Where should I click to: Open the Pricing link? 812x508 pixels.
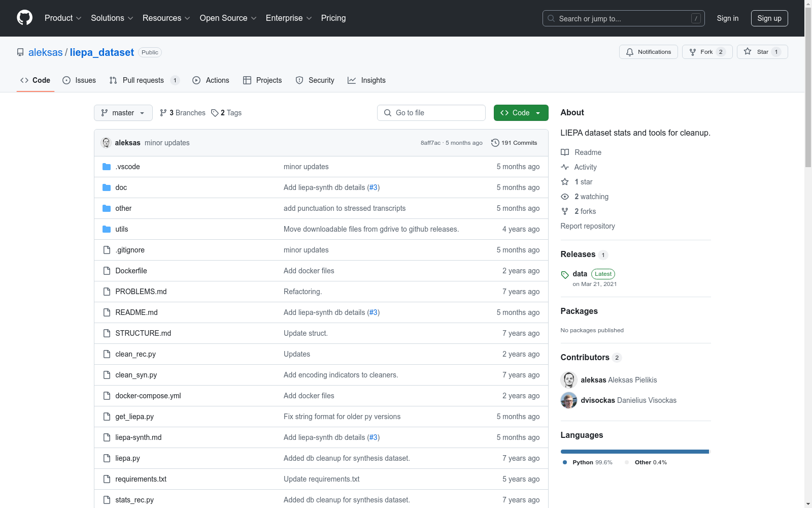coord(333,18)
